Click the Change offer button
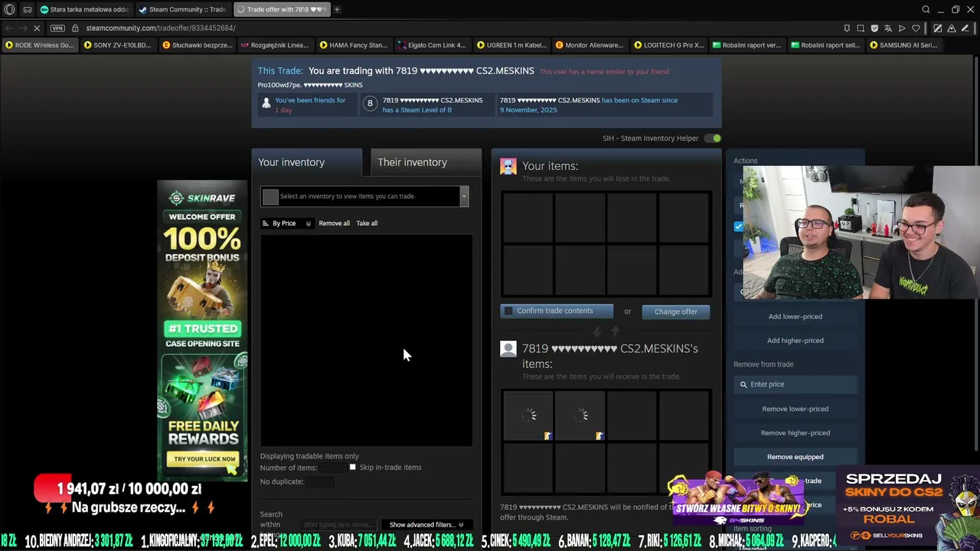The width and height of the screenshot is (980, 551). pos(676,311)
